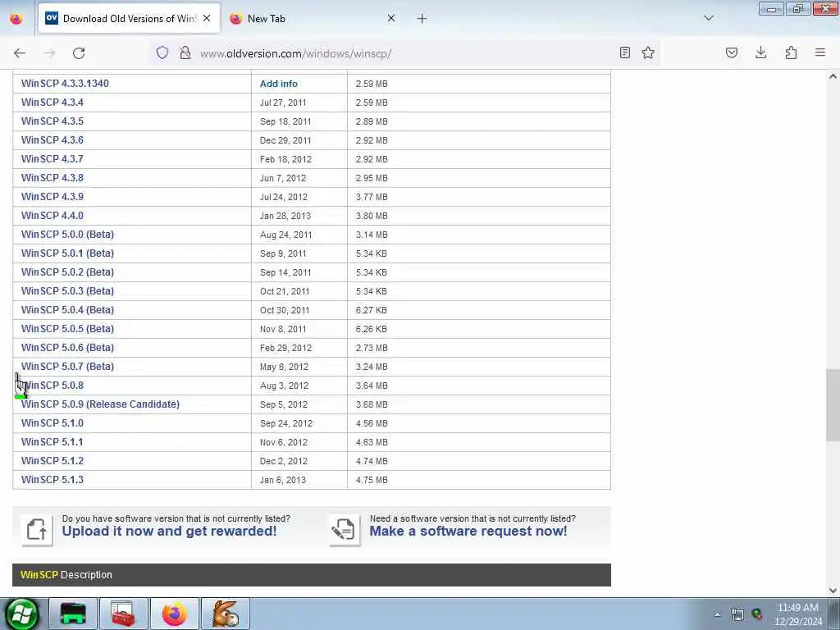Viewport: 840px width, 630px height.
Task: Open the green monitor taskbar app
Action: [73, 614]
